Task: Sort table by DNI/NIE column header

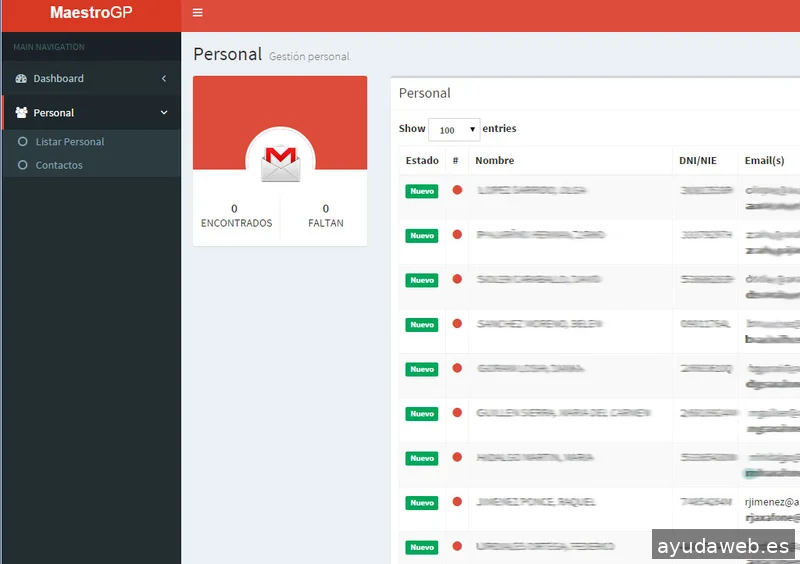Action: [699, 160]
